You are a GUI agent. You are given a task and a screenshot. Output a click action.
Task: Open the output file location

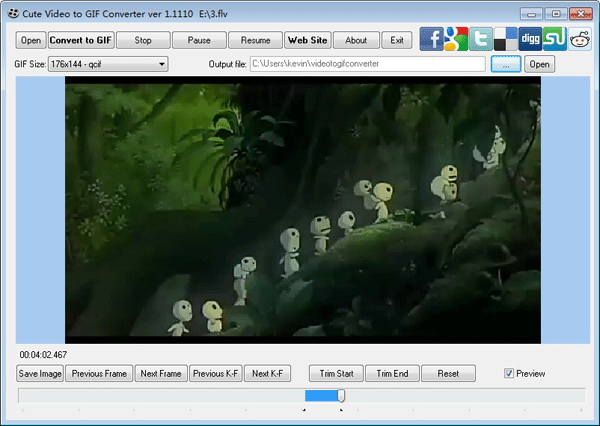[540, 64]
